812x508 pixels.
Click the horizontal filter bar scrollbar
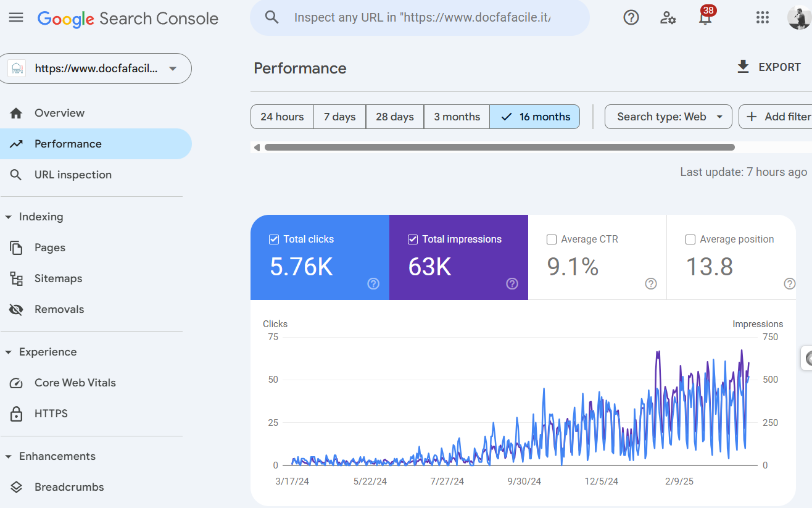click(x=499, y=148)
